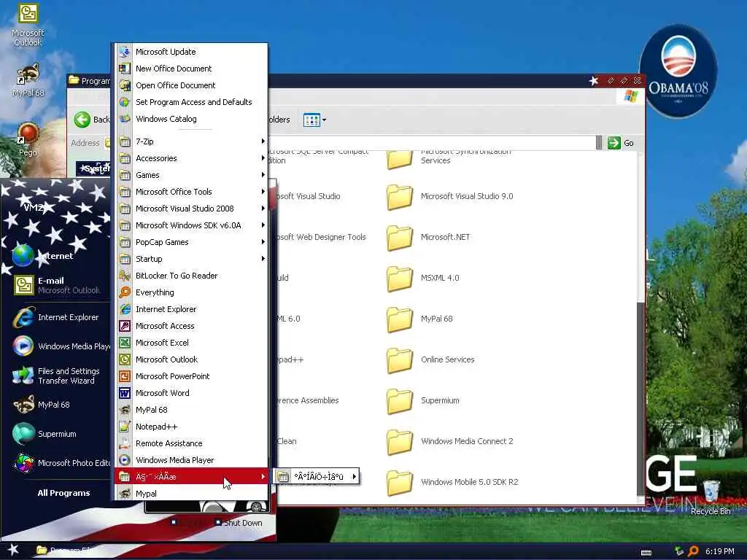Launch Microsoft PowerPoint
Viewport: 747px width, 560px height.
point(190,376)
